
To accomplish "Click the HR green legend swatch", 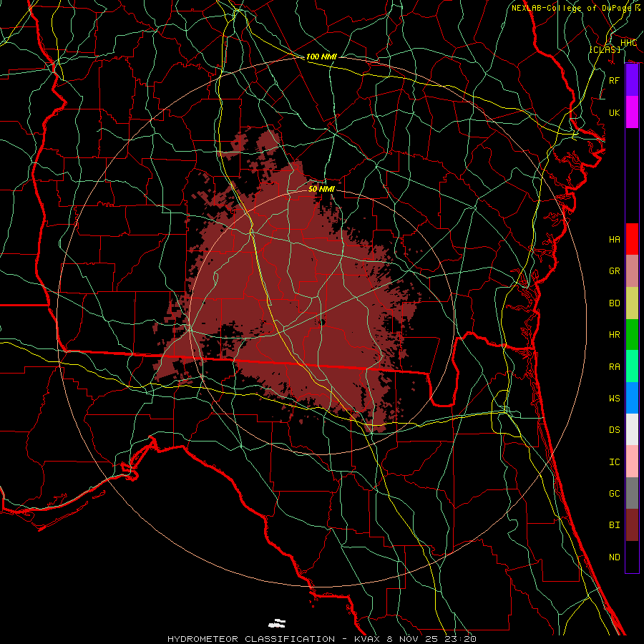I will 632,335.
